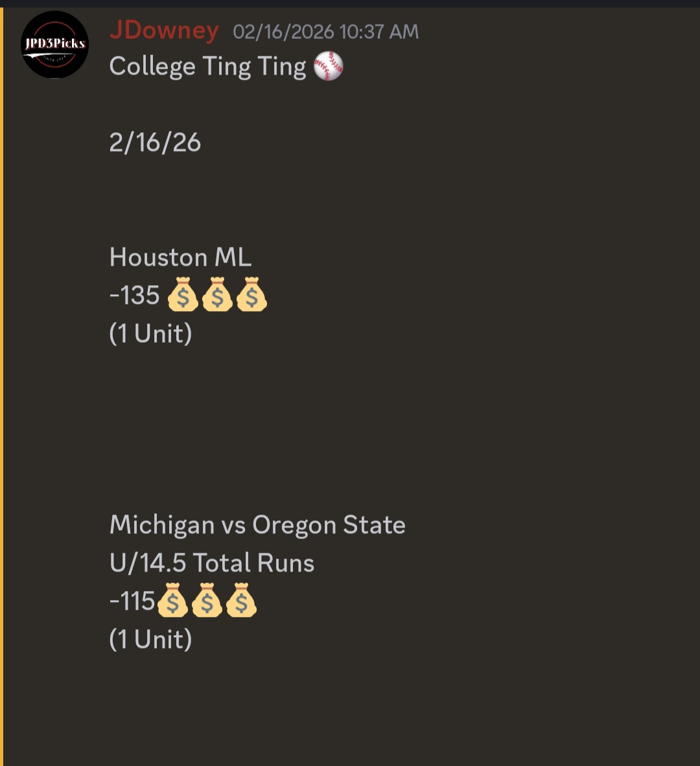Click the Michigan vs Oregon State text
Viewport: 700px width, 766px height.
[x=257, y=524]
